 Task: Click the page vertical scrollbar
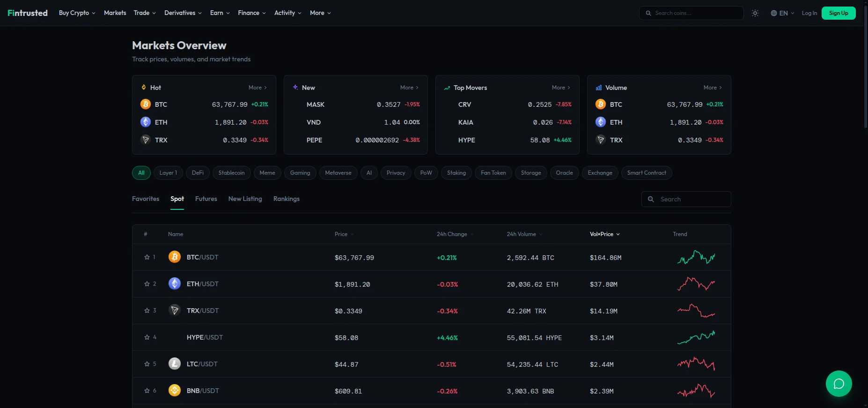[865, 66]
